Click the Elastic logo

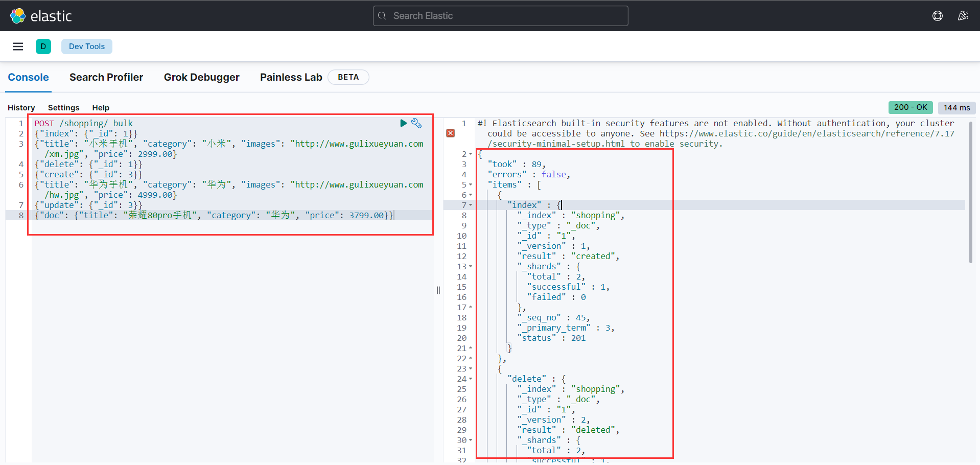[41, 16]
